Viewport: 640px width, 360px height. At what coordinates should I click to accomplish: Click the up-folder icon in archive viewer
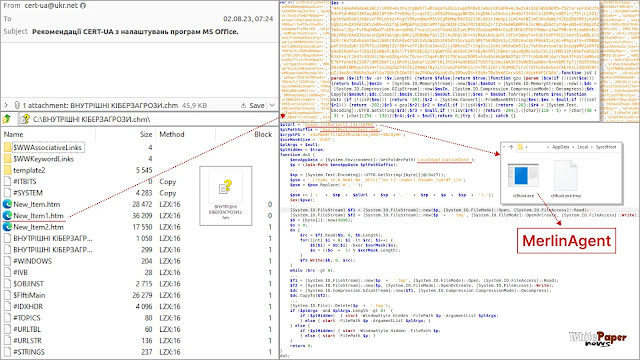tap(7, 119)
